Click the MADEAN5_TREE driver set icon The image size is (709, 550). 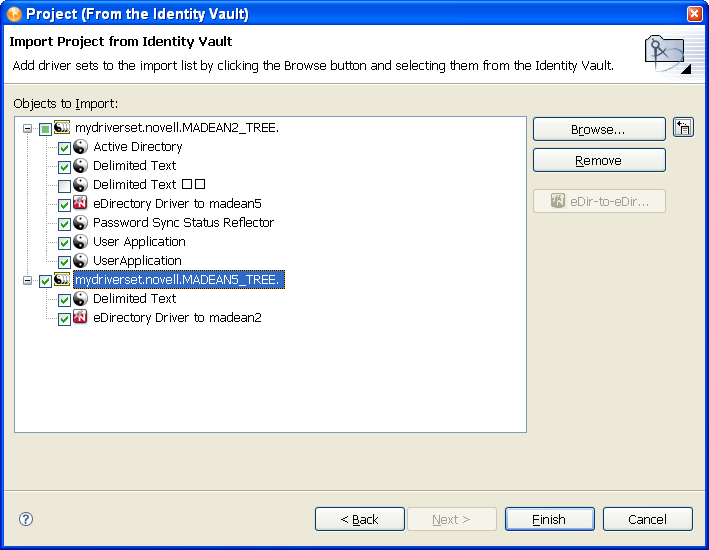62,280
